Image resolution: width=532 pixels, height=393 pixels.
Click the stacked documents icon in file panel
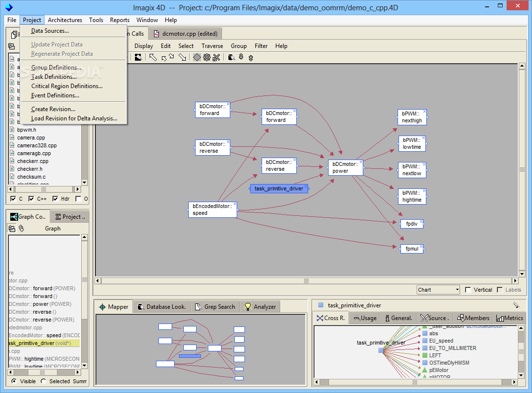[14, 34]
